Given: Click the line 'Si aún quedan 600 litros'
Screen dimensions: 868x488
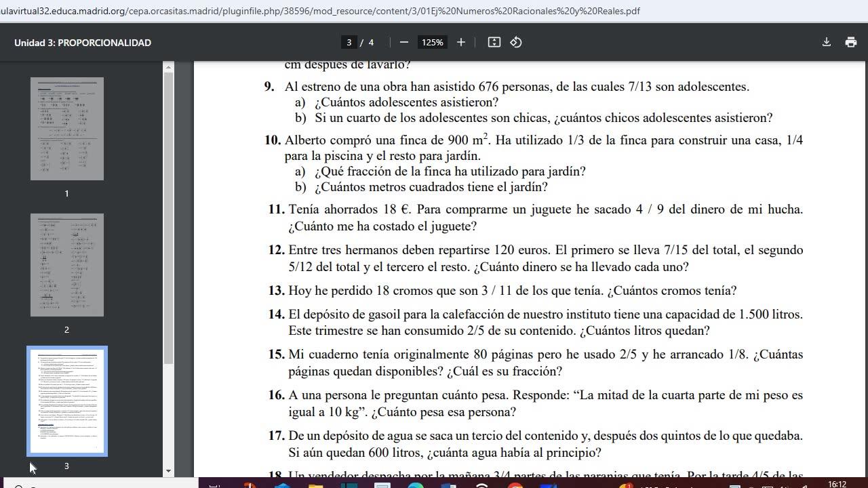Looking at the screenshot, I should pos(445,453).
